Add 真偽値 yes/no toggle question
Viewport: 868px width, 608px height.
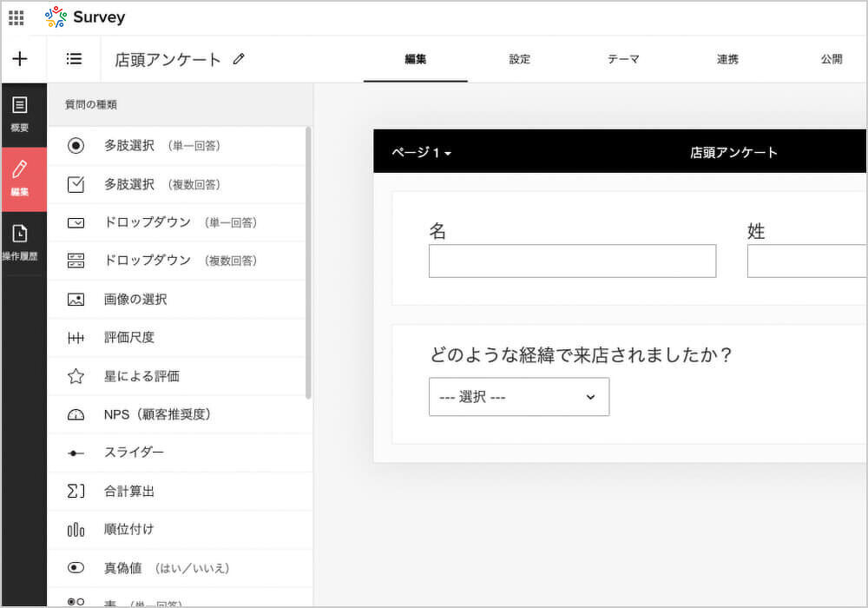coord(166,568)
